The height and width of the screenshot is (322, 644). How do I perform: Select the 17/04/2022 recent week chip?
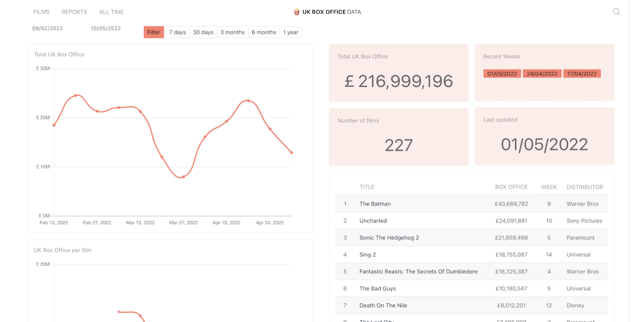point(582,73)
